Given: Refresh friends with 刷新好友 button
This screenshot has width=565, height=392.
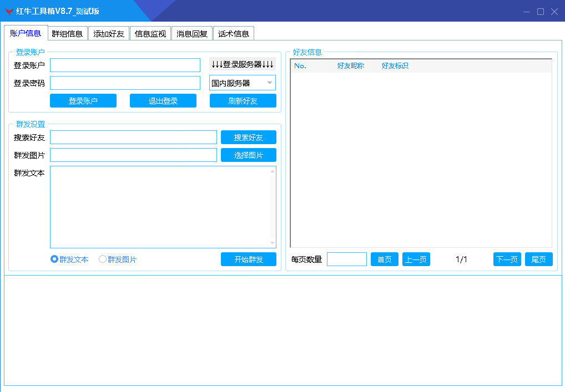Looking at the screenshot, I should (243, 101).
